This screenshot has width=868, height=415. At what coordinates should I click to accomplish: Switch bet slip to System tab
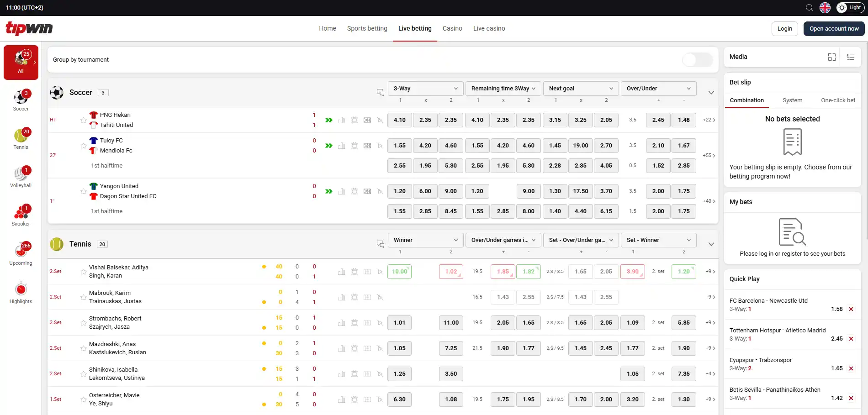pyautogui.click(x=792, y=100)
